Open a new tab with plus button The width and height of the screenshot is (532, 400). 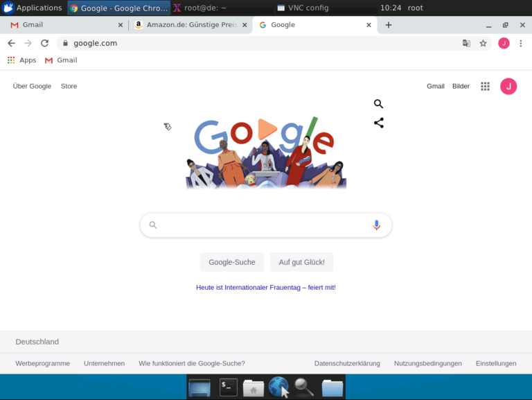click(389, 25)
